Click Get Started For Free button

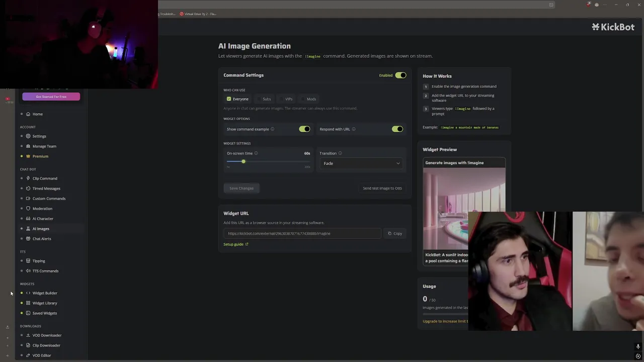click(x=51, y=97)
